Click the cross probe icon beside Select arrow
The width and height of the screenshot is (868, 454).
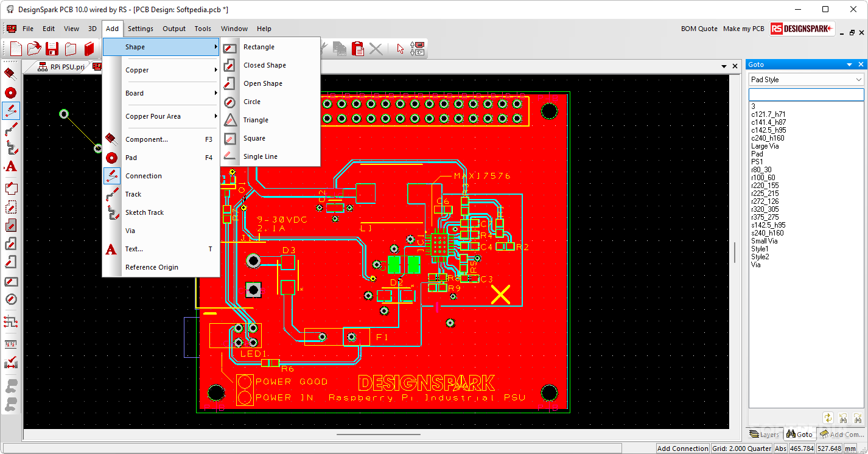pyautogui.click(x=418, y=49)
